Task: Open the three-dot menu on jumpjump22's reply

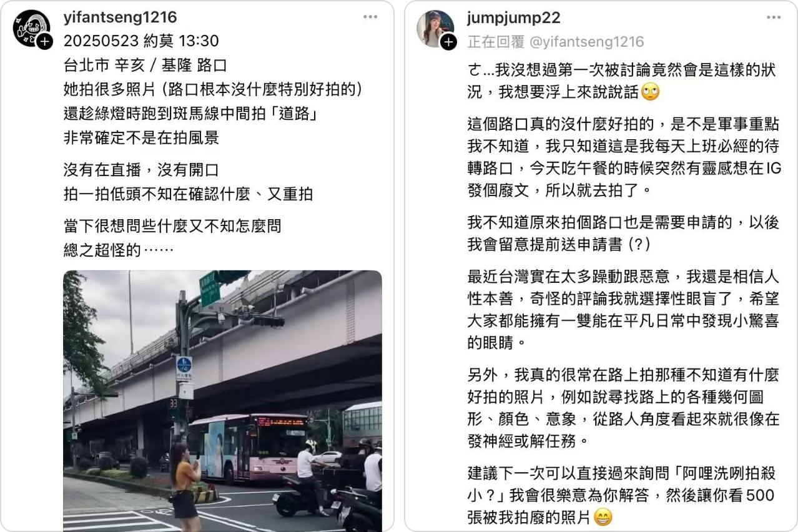Action: (x=774, y=17)
